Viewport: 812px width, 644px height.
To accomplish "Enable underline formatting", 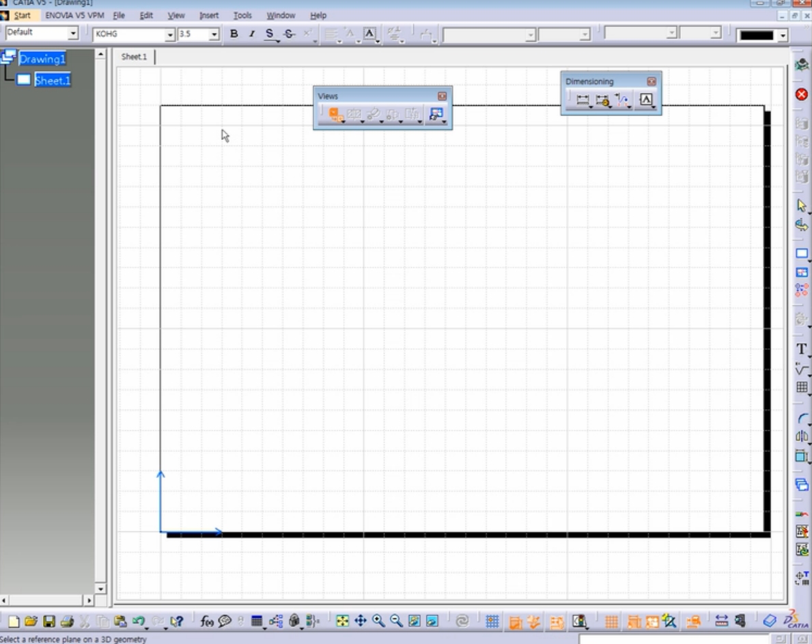I will [269, 33].
